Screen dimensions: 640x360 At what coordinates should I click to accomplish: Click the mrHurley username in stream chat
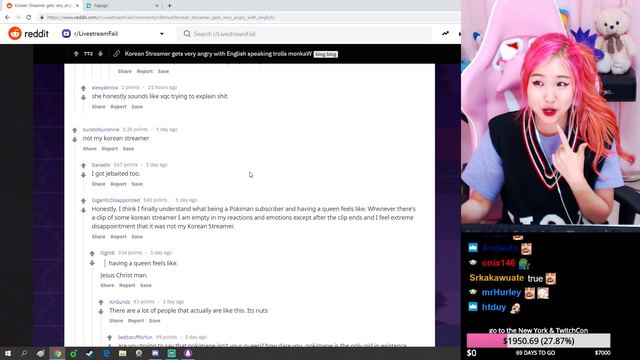click(501, 292)
